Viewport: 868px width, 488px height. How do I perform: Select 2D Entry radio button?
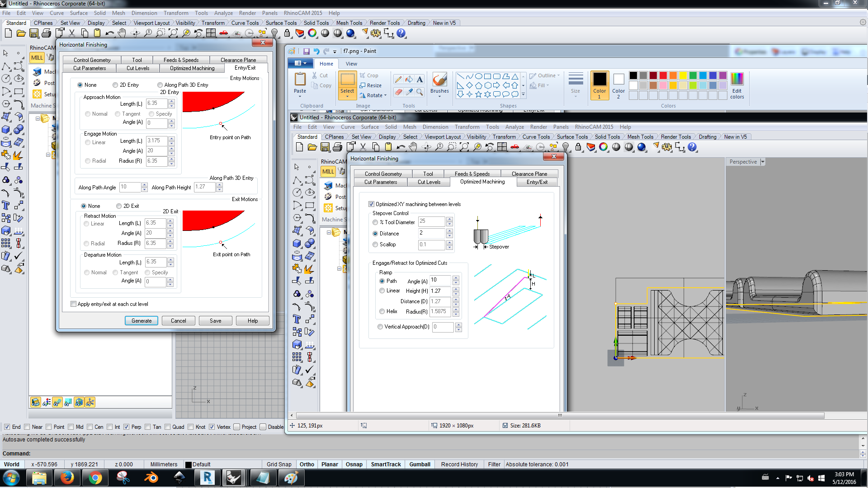point(115,85)
